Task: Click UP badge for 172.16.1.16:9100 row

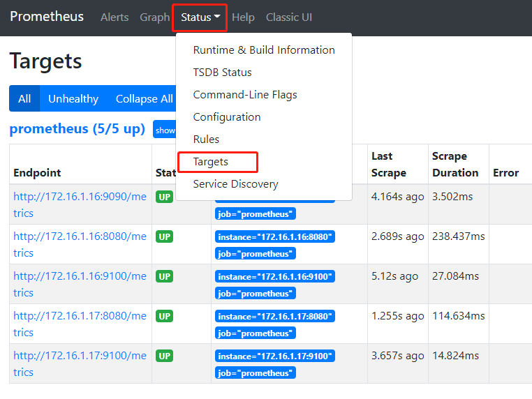Action: point(164,276)
